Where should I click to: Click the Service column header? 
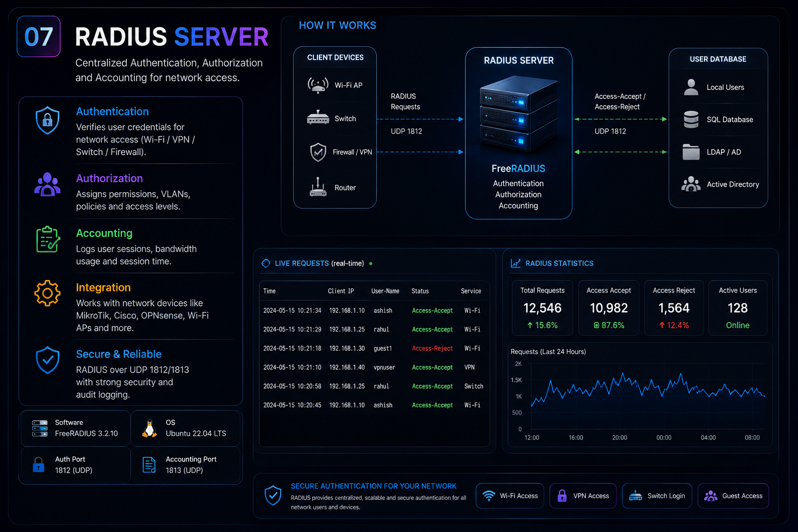tap(471, 291)
